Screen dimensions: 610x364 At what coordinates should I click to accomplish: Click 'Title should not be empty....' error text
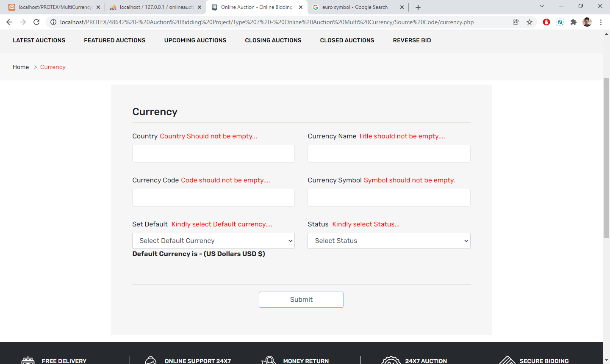pos(402,136)
